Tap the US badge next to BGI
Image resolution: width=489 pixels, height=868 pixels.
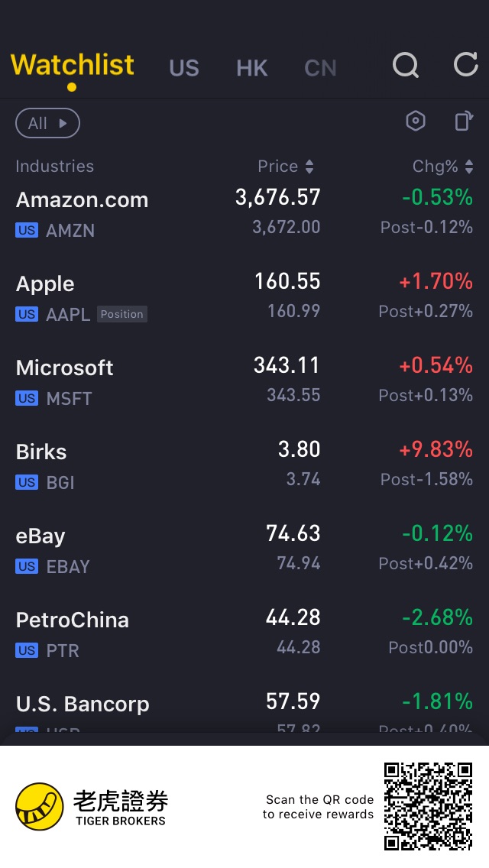[x=27, y=482]
